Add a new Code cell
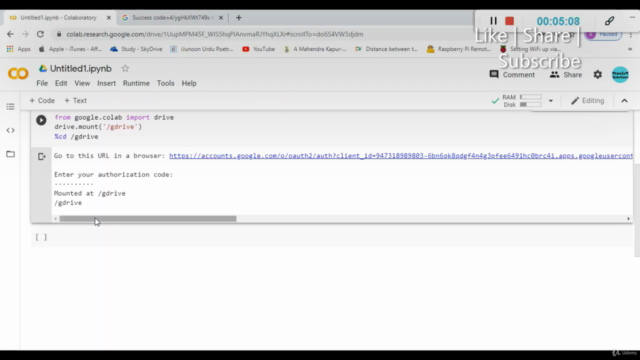The image size is (640, 360). [x=42, y=100]
